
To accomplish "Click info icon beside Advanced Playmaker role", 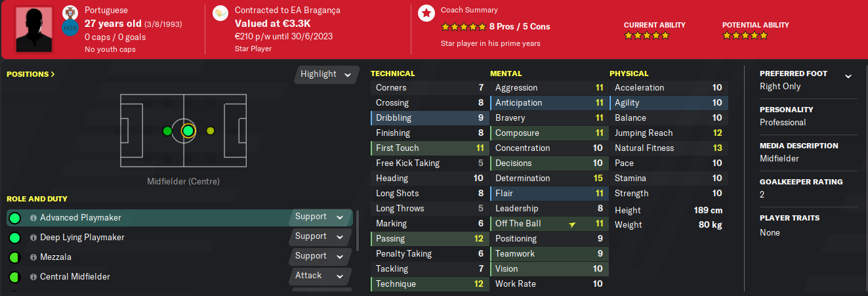I will tap(33, 218).
